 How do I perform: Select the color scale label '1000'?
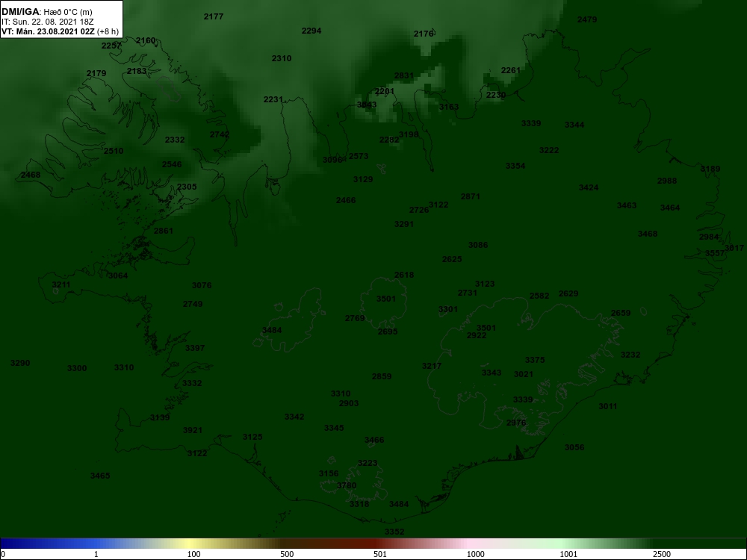[475, 554]
